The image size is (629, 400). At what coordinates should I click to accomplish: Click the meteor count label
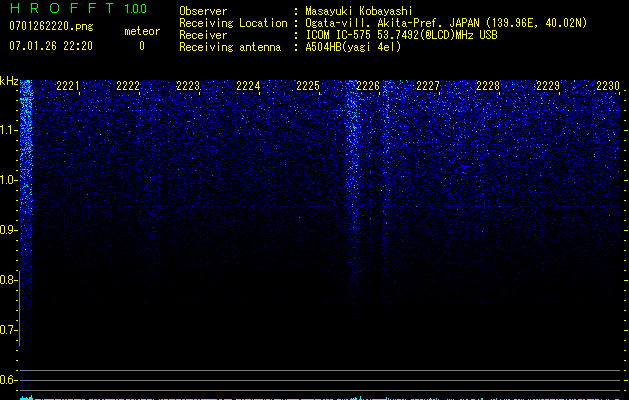point(142,31)
